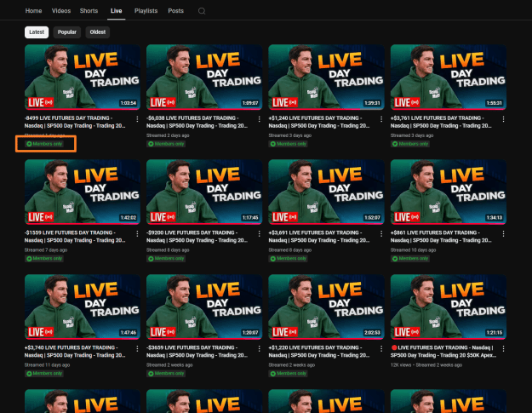Screen dimensions: 532x413
Task: Open the -8499 LIVE FUTURES title link
Action: 75,122
